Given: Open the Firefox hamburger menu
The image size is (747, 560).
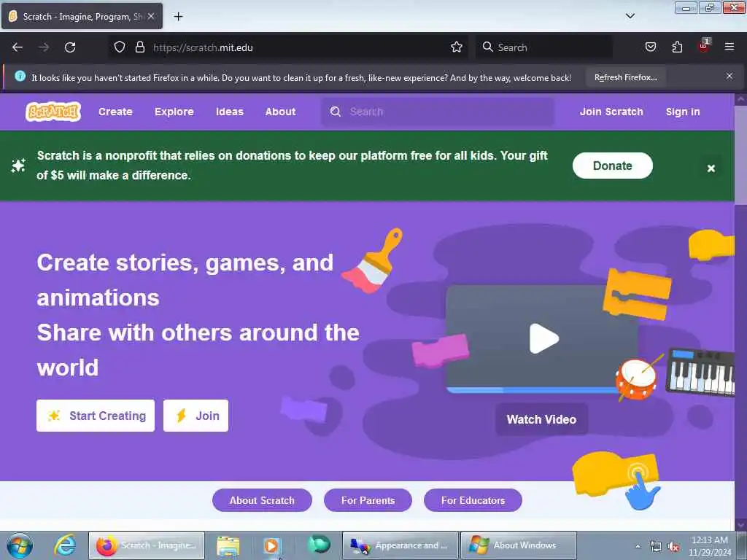Looking at the screenshot, I should [729, 47].
